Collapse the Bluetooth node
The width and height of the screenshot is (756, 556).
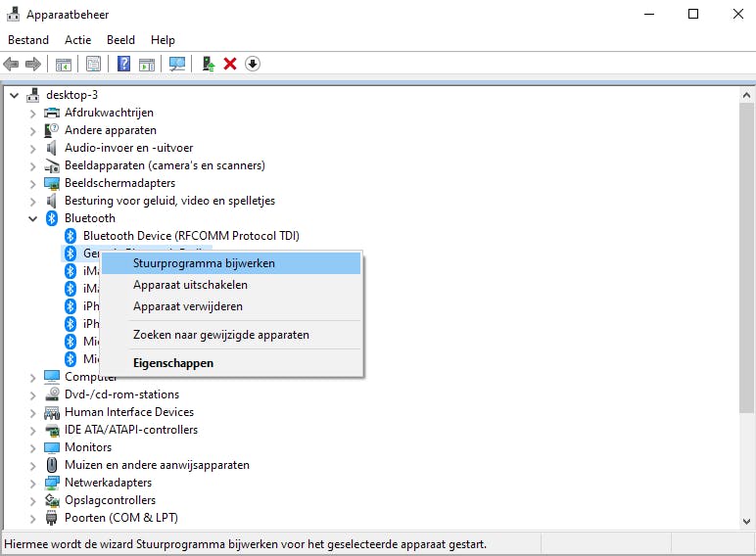pos(32,218)
